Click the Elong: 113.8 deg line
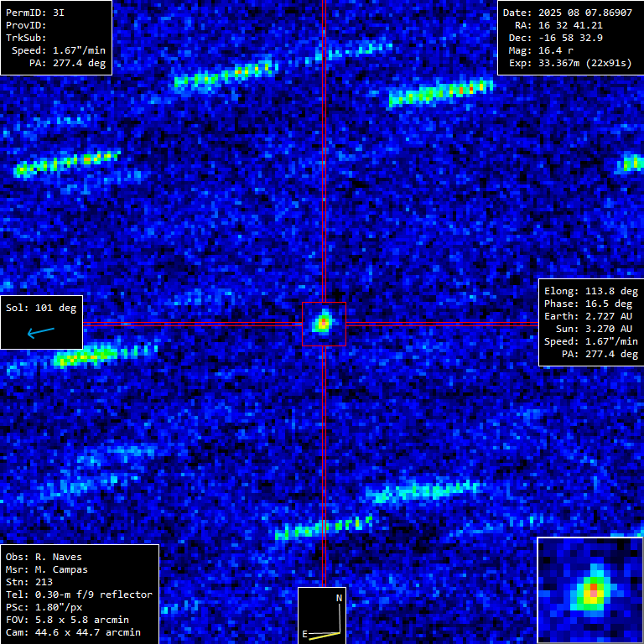Screen dimensions: 644x644 (x=591, y=291)
